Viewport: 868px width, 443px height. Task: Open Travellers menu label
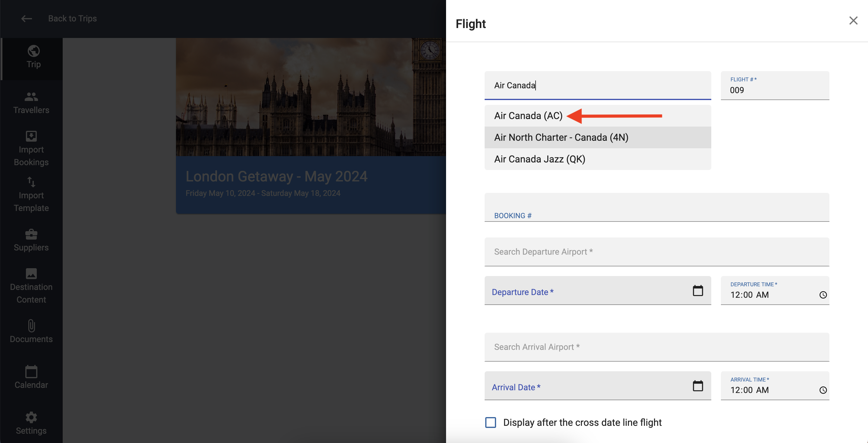31,110
